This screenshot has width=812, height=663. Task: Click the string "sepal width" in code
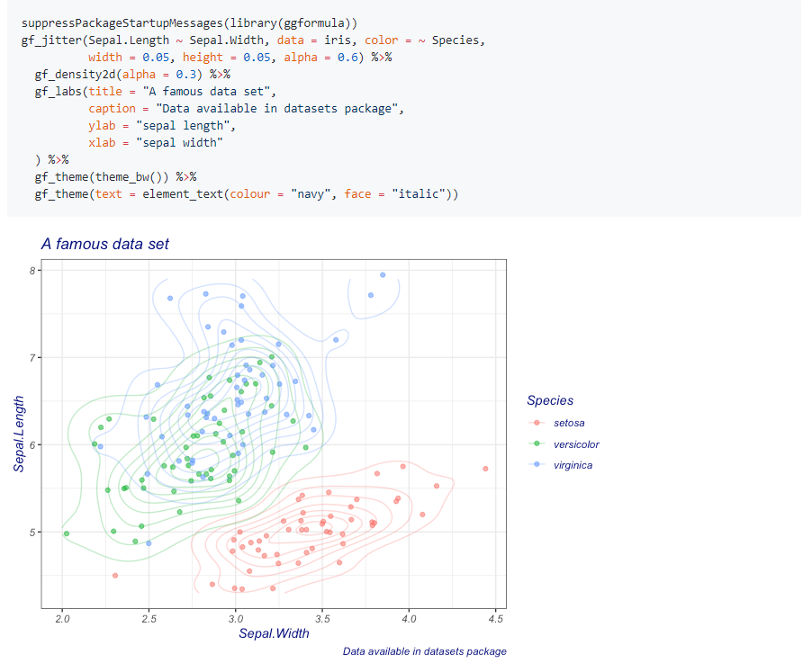[179, 143]
